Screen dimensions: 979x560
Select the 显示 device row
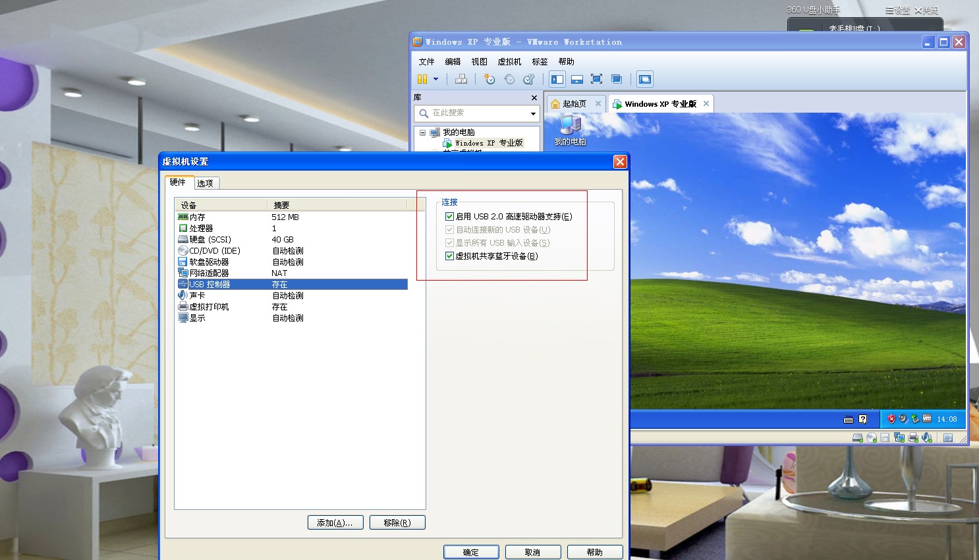(x=292, y=318)
